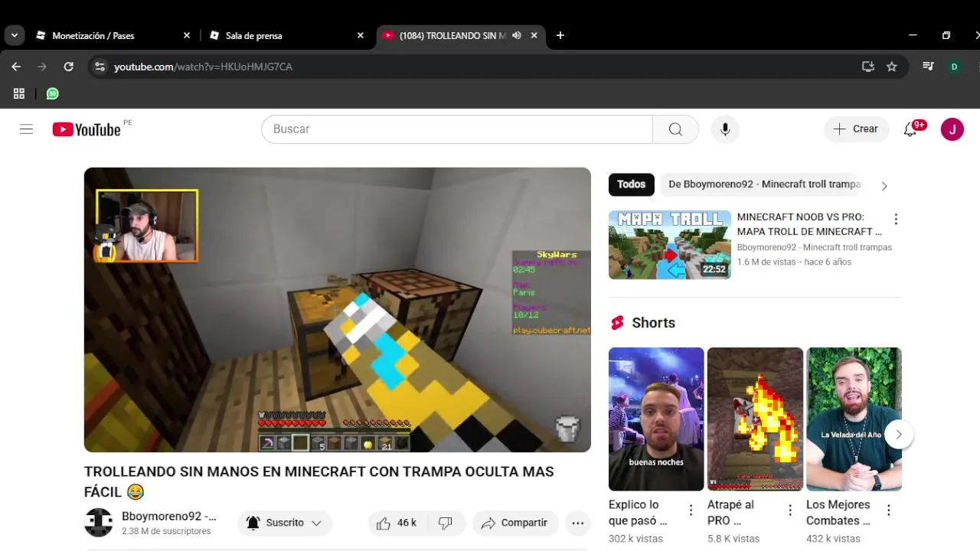Open 'Explico lo que pasó' short title
The image size is (980, 551).
tap(638, 513)
